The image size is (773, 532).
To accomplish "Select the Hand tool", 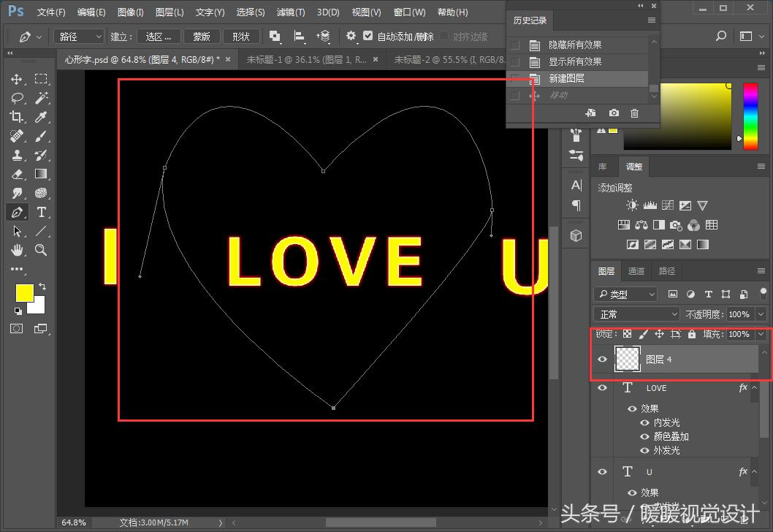I will [17, 250].
